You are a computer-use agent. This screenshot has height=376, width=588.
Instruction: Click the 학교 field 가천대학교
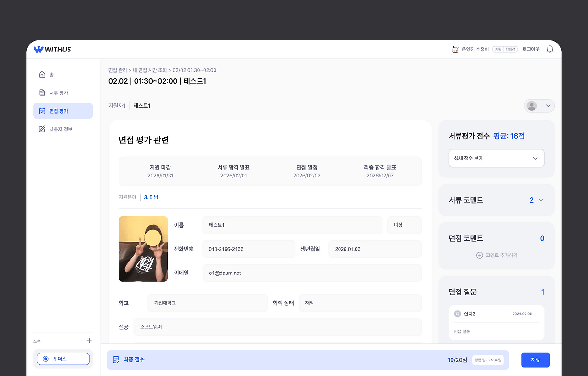click(208, 303)
